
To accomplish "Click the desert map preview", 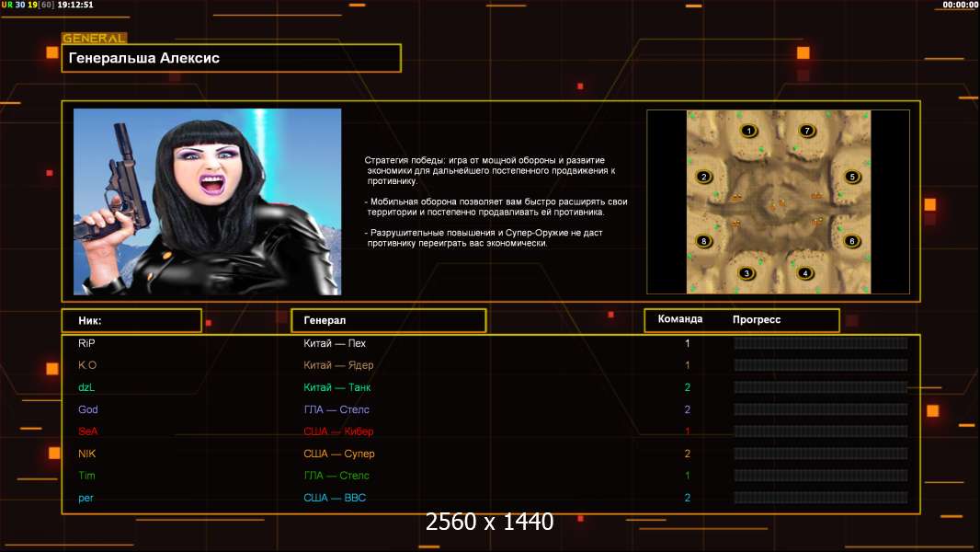I will coord(778,201).
